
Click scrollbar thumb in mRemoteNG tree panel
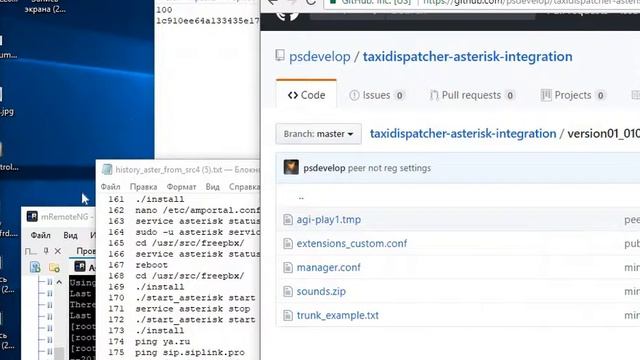60,353
